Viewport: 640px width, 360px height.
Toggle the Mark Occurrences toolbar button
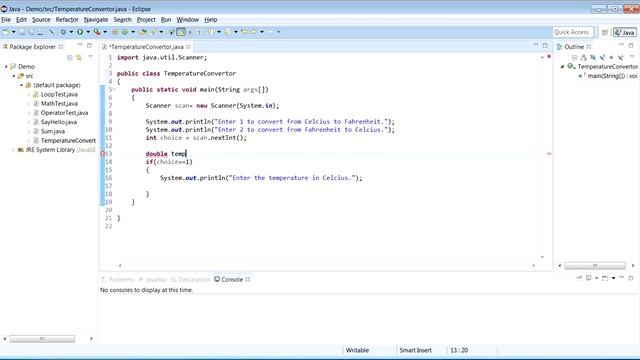tap(181, 32)
